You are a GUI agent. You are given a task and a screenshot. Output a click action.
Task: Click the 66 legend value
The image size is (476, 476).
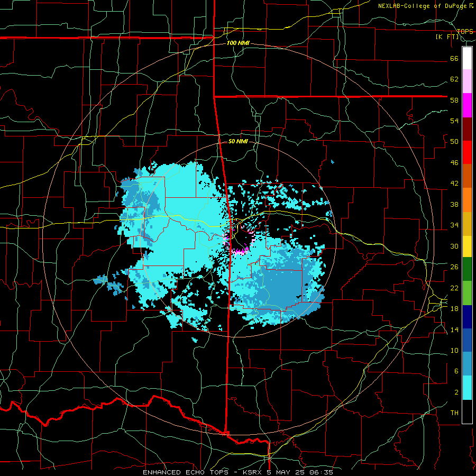454,58
